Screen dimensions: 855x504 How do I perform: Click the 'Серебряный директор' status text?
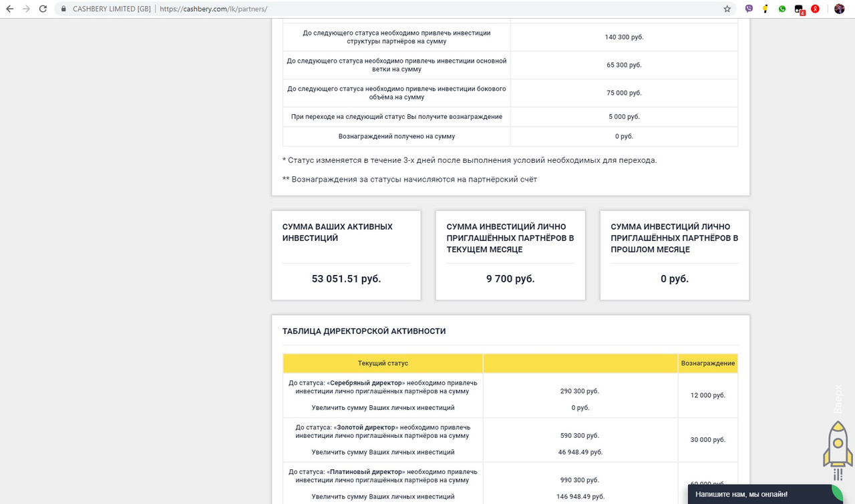pyautogui.click(x=366, y=383)
